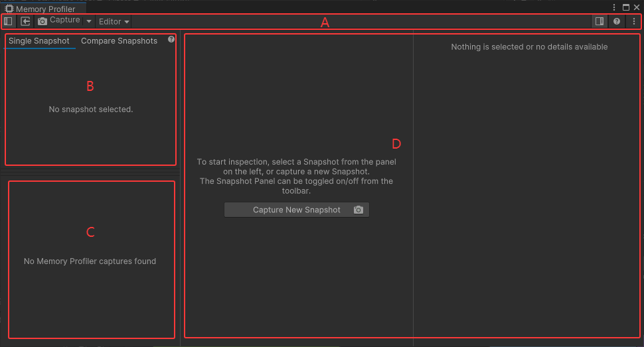644x347 pixels.
Task: Toggle the details panel on the right
Action: [x=600, y=21]
